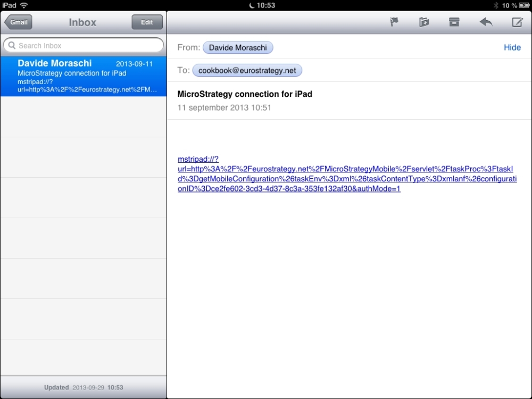The width and height of the screenshot is (532, 399).
Task: Move message to a folder
Action: click(424, 22)
